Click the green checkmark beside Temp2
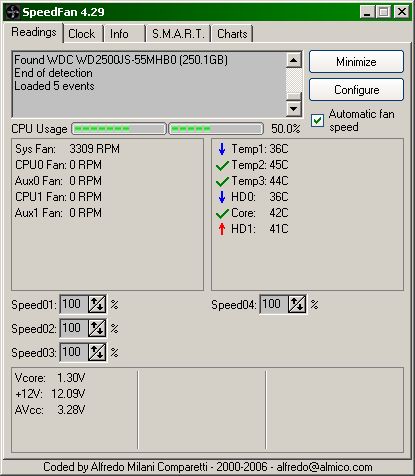This screenshot has height=476, width=415. [222, 165]
